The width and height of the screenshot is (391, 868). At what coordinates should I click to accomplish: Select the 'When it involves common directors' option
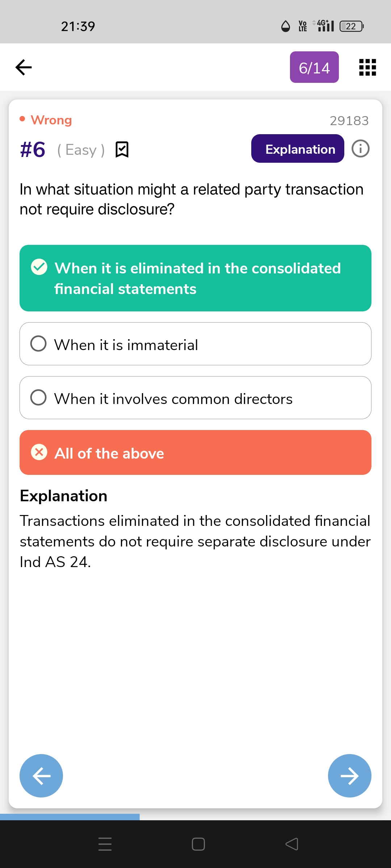[x=195, y=398]
